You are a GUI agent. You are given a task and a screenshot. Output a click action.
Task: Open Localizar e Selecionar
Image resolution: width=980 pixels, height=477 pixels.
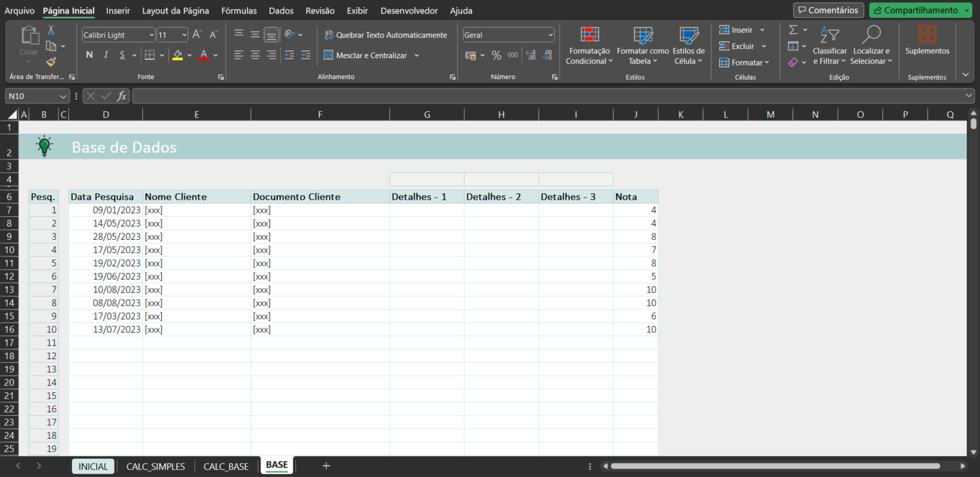tap(871, 45)
